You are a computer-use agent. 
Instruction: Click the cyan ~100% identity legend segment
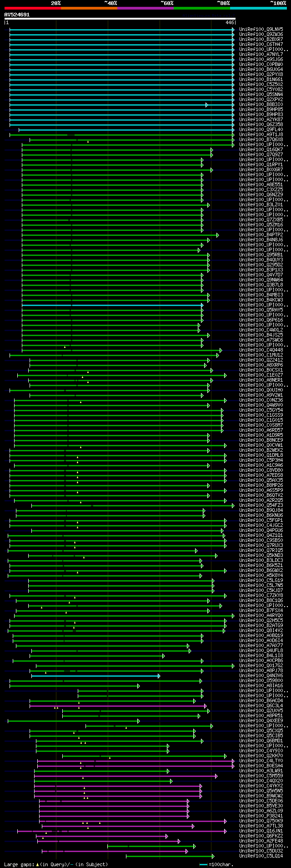[258, 8]
